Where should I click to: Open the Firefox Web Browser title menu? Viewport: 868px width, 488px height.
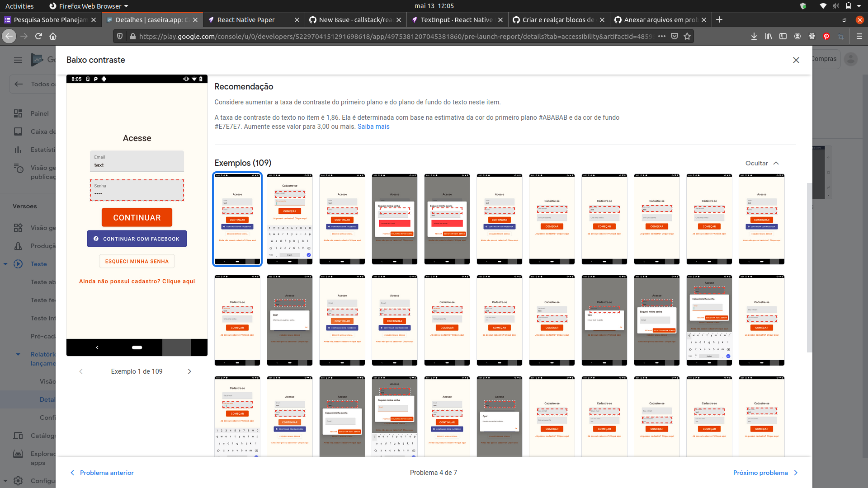pos(89,6)
